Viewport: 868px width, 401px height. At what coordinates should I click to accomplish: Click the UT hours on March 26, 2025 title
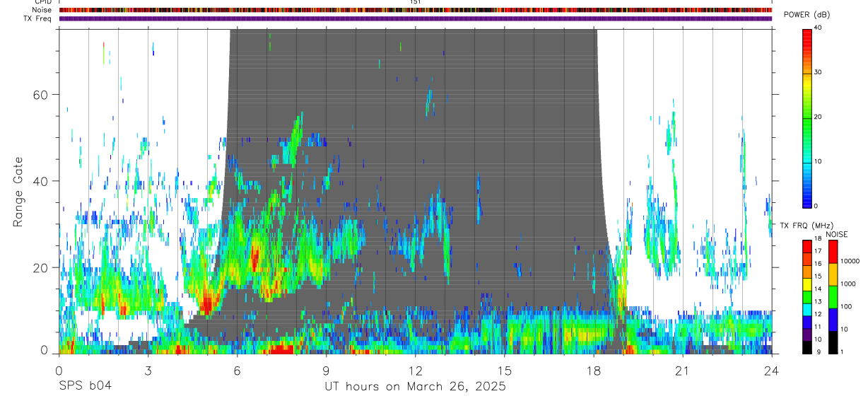tap(415, 387)
